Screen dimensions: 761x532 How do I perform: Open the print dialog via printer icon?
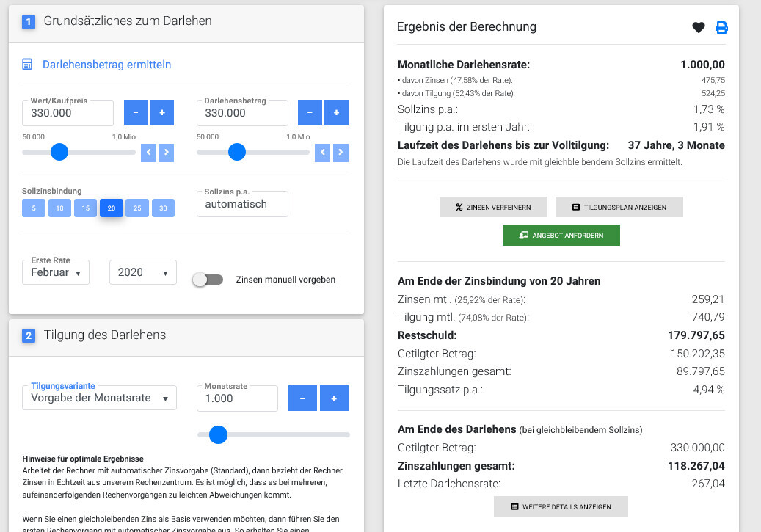[x=721, y=27]
